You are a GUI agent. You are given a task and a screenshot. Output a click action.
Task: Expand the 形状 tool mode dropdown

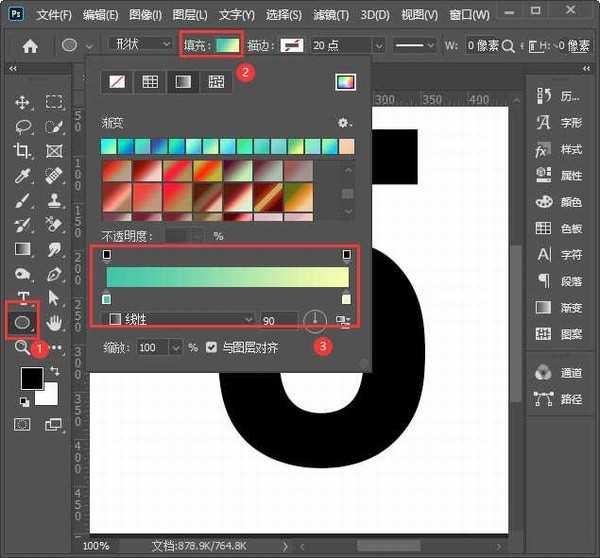click(139, 45)
